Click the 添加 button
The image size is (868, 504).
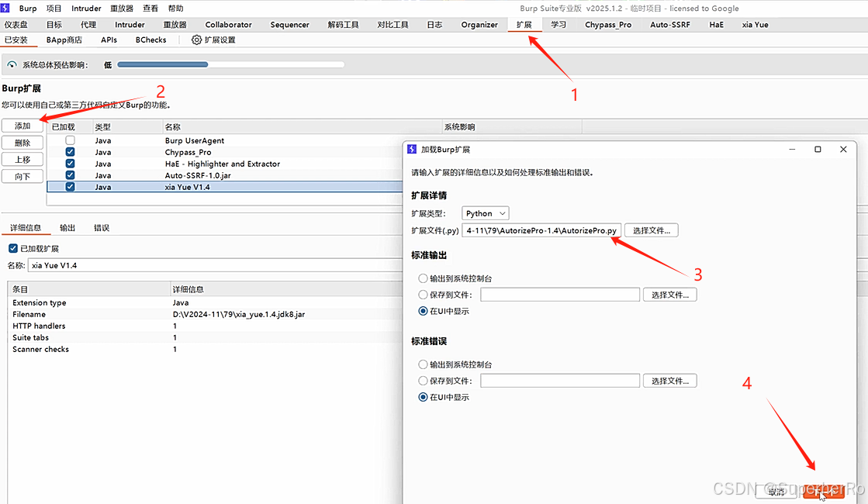pos(22,126)
